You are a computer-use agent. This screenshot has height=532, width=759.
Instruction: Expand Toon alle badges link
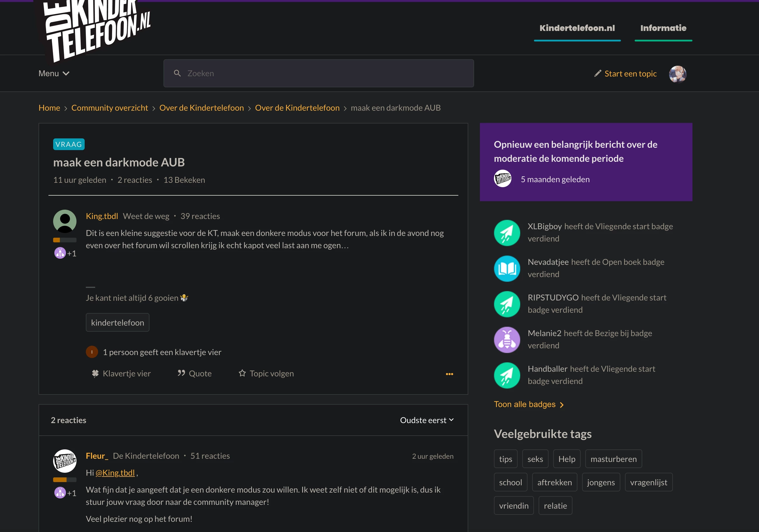click(x=528, y=404)
